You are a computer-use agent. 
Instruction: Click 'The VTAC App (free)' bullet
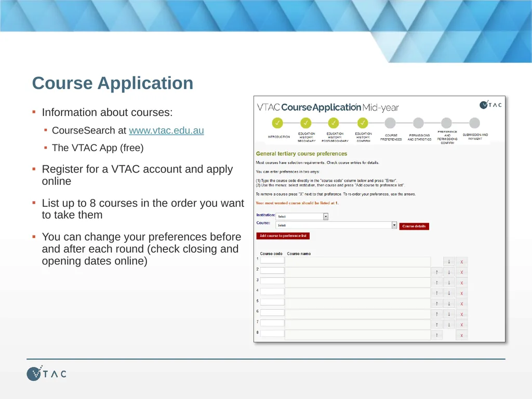coord(98,148)
